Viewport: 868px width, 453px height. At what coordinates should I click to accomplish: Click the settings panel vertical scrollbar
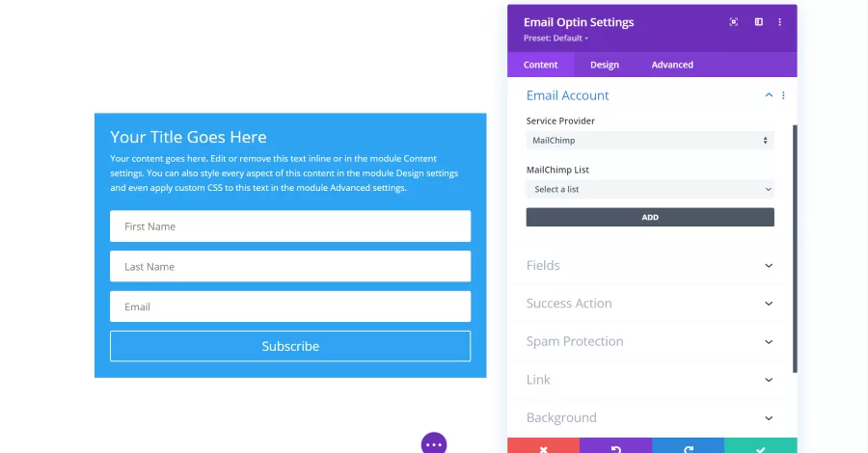[x=795, y=249]
